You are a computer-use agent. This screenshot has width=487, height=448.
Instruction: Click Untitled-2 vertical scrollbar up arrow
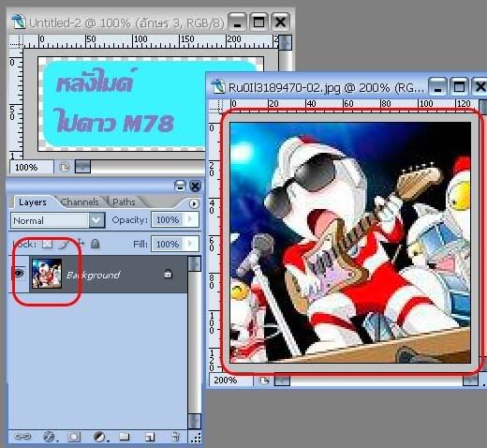click(285, 42)
